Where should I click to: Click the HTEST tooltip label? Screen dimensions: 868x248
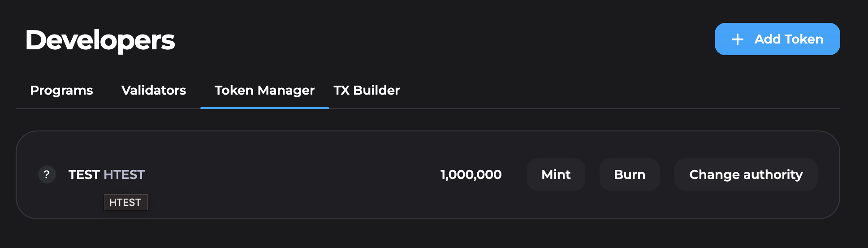tap(125, 202)
